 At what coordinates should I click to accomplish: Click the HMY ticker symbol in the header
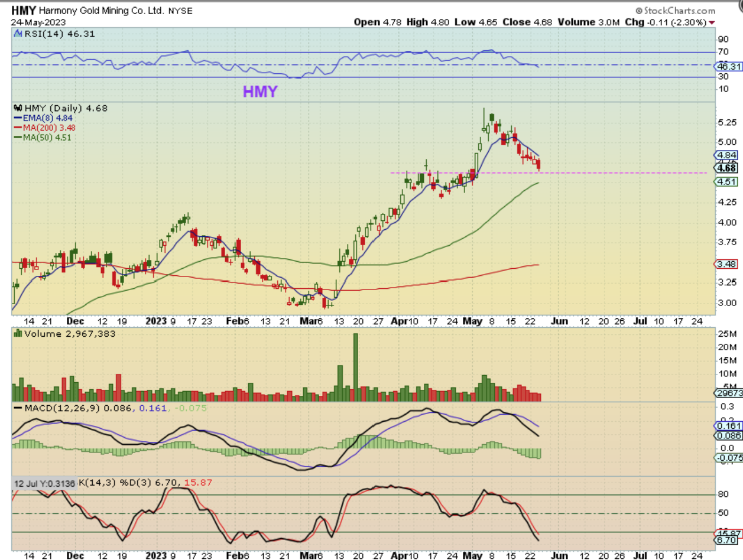[23, 10]
